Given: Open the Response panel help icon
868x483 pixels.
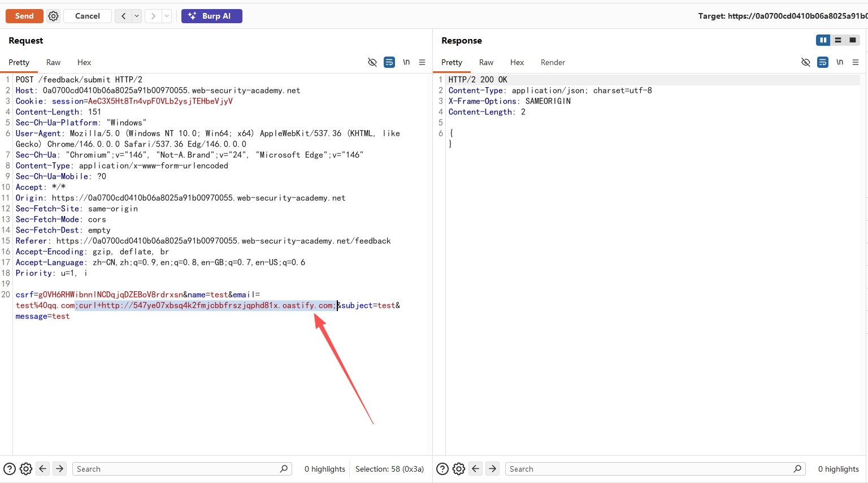Looking at the screenshot, I should pyautogui.click(x=443, y=469).
